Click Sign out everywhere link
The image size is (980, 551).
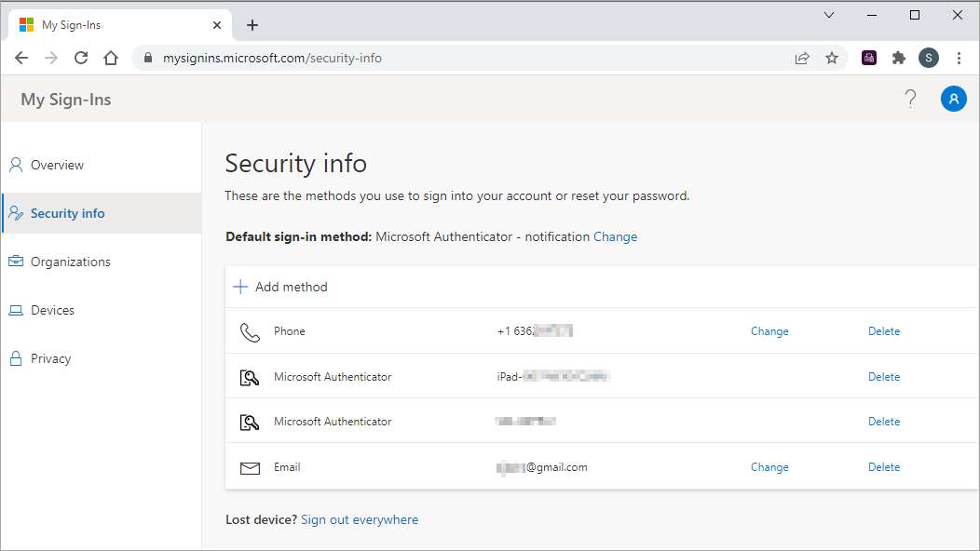click(360, 519)
